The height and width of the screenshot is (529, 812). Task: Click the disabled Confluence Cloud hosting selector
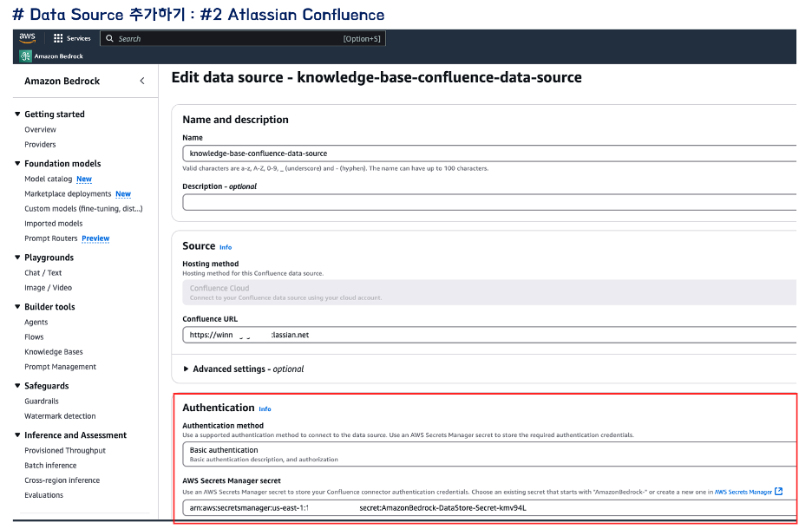pyautogui.click(x=489, y=292)
